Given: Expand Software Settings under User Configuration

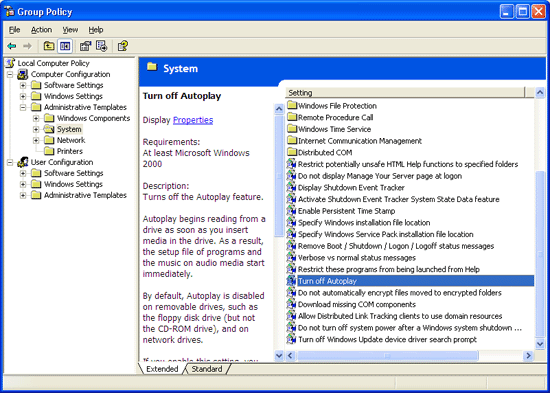Looking at the screenshot, I should tap(23, 173).
